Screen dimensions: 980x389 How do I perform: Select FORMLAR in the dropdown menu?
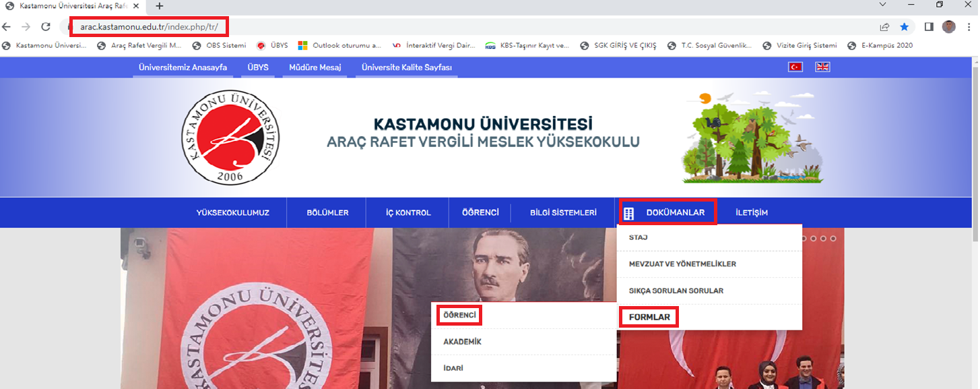[x=709, y=317]
